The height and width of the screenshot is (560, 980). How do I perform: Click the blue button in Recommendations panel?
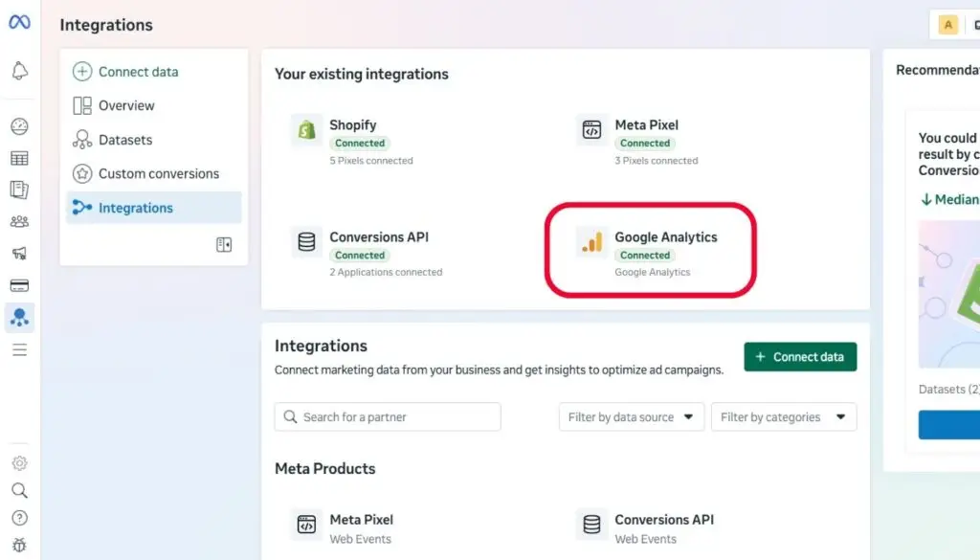949,425
